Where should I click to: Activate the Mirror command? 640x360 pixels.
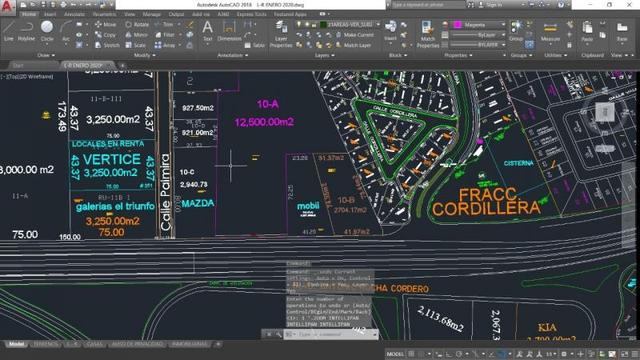137,35
